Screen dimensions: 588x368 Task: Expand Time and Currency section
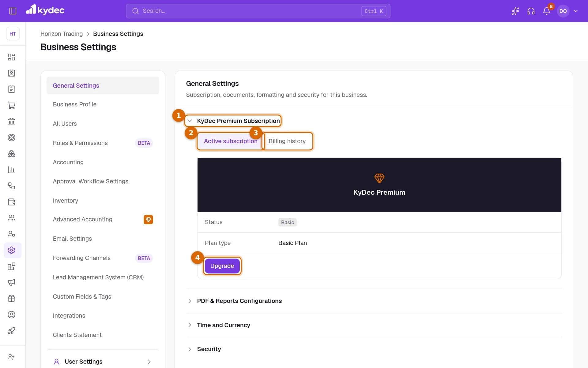374,325
